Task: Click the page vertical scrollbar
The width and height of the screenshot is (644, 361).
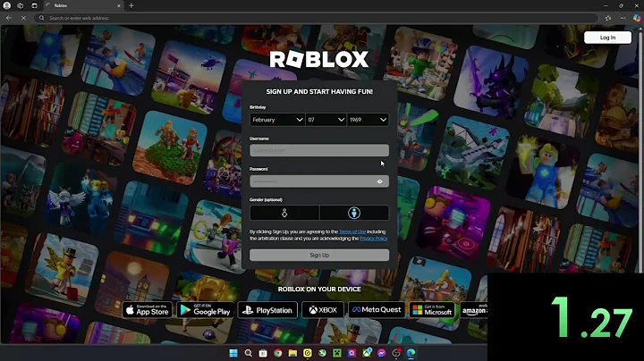Action: coord(641,152)
